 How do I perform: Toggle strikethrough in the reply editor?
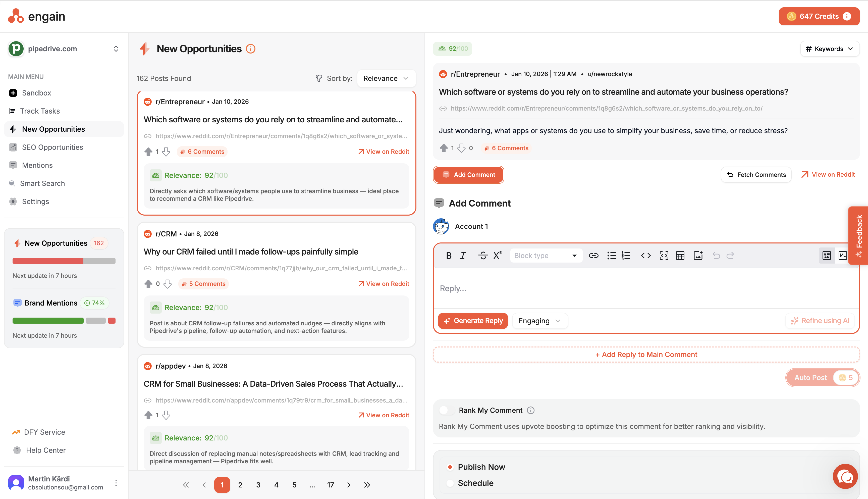pyautogui.click(x=483, y=256)
